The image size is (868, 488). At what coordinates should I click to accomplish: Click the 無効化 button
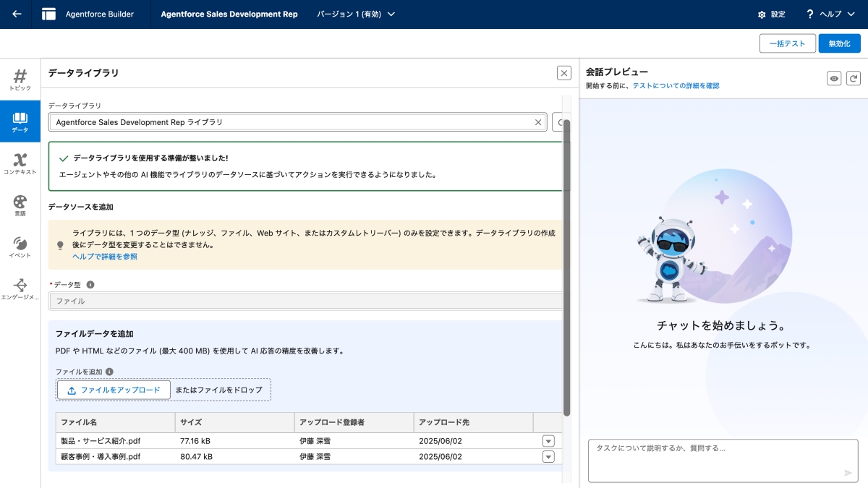point(840,43)
